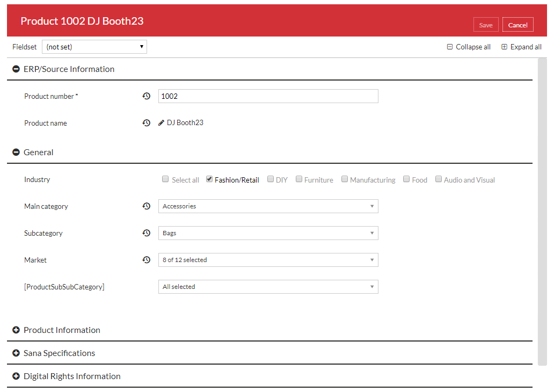Click the Main category field label
This screenshot has height=392, width=554.
(46, 206)
